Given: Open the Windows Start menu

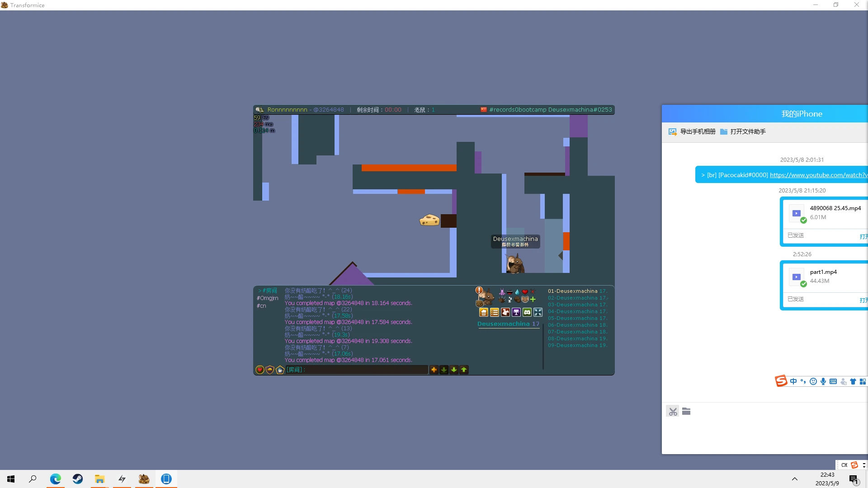Looking at the screenshot, I should point(11,479).
